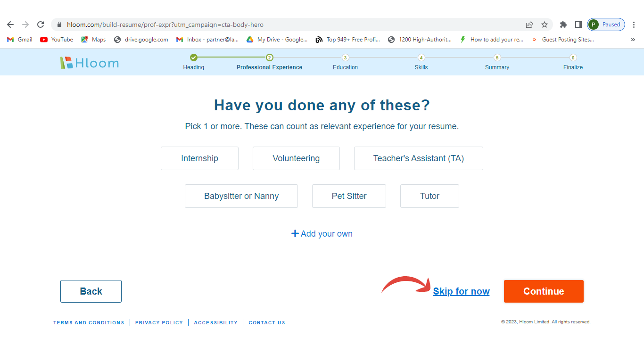Image resolution: width=644 pixels, height=362 pixels.
Task: Open the browser extensions puzzle icon
Action: pos(563,25)
